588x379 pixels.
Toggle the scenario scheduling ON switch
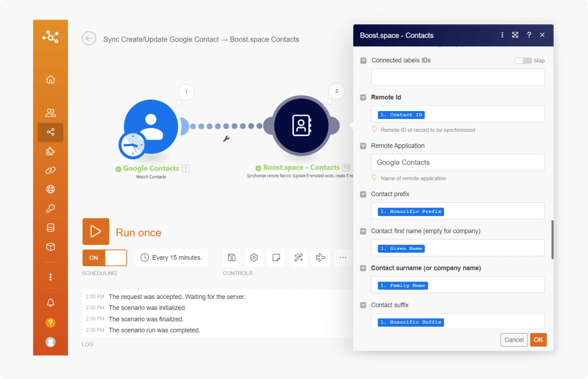click(x=104, y=258)
